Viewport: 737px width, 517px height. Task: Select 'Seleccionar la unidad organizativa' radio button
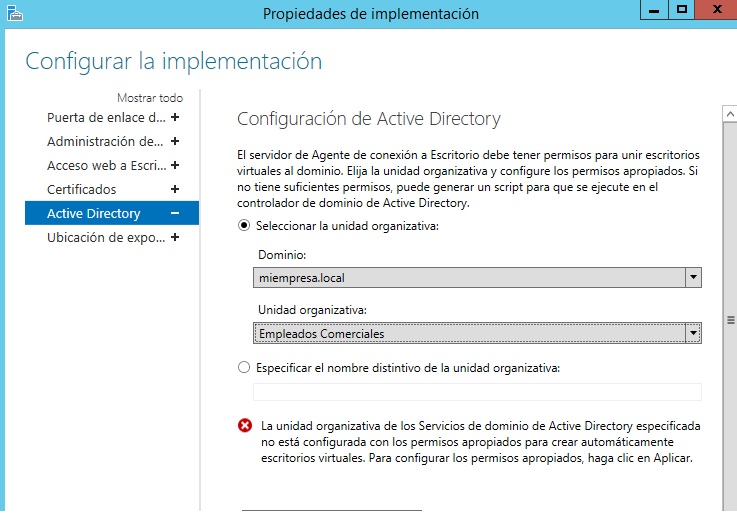[x=244, y=226]
